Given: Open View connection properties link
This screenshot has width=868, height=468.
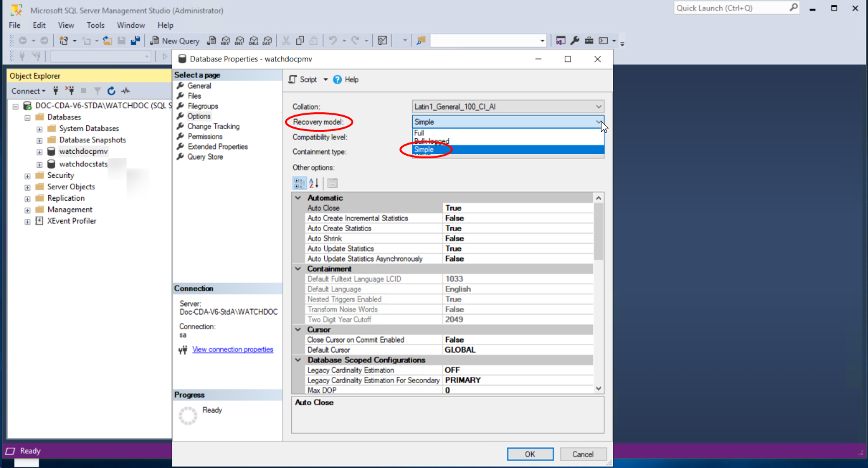Looking at the screenshot, I should tap(232, 350).
